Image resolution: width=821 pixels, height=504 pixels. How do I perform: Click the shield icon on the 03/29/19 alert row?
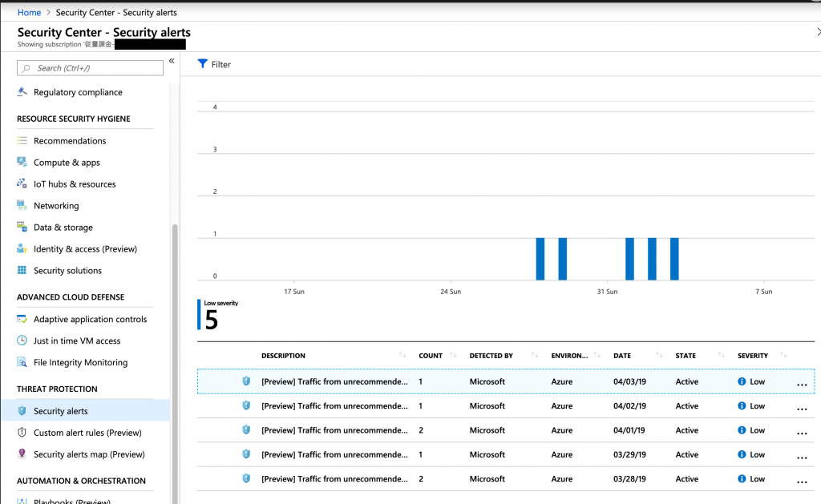(246, 454)
